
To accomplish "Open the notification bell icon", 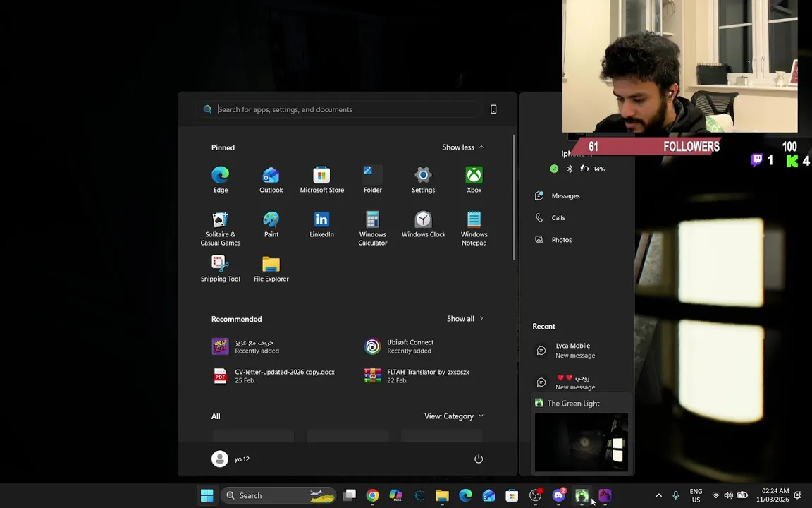I will 797,495.
